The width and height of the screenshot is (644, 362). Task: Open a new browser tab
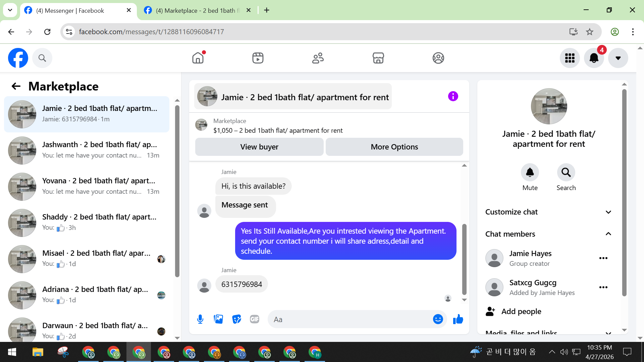267,10
